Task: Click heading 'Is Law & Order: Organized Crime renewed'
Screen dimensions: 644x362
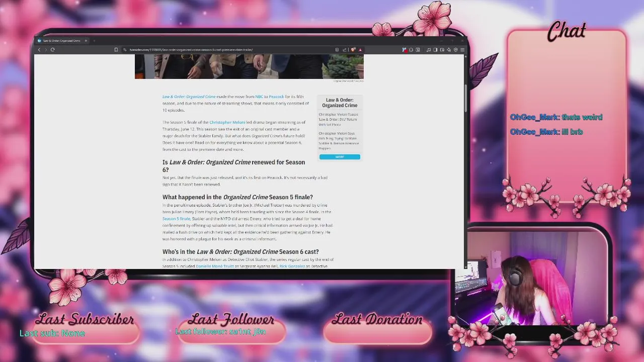Action: click(x=233, y=166)
